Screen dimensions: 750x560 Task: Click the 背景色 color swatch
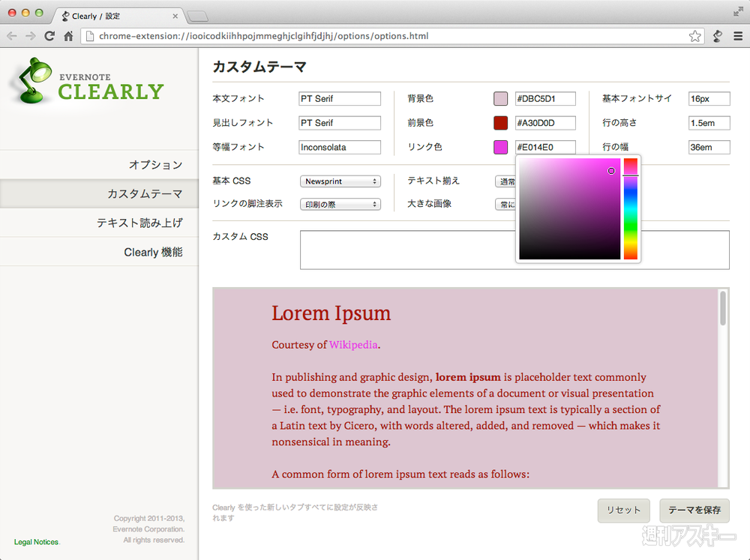(x=500, y=98)
